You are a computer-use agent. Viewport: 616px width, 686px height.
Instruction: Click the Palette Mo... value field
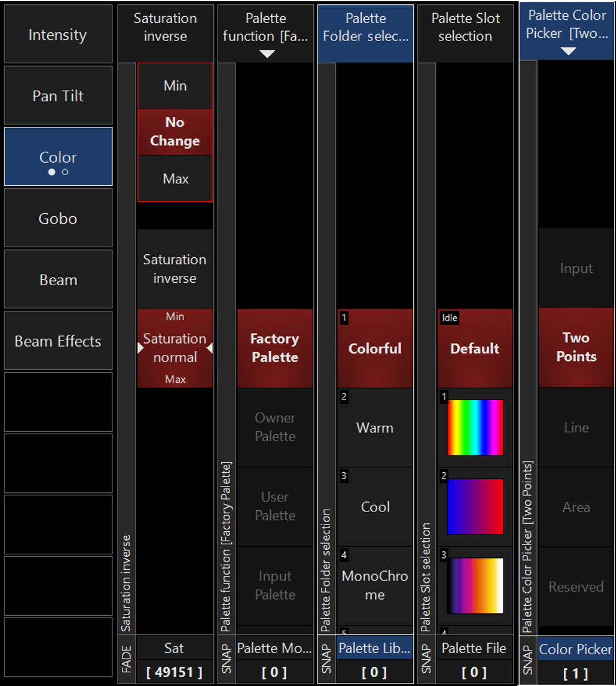point(274,672)
